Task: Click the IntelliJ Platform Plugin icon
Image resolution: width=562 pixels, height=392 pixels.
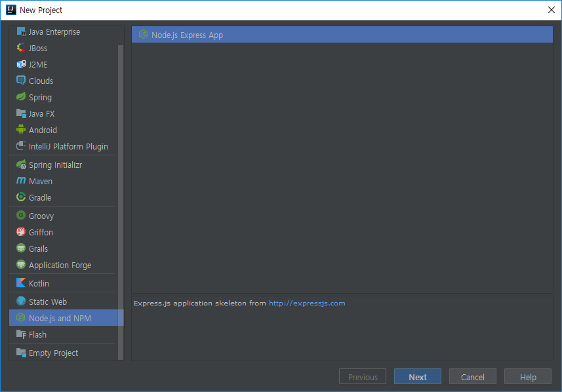Action: point(21,146)
